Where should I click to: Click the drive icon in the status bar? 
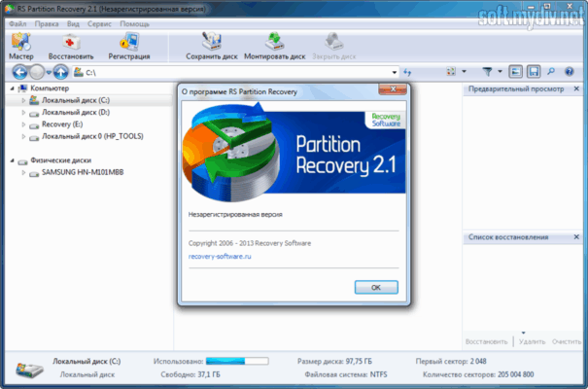tap(29, 370)
